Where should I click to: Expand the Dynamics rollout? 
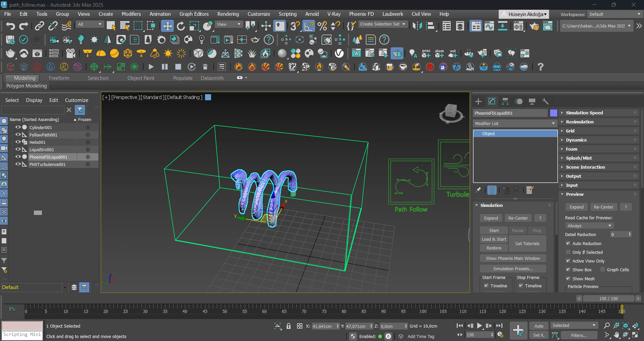576,140
